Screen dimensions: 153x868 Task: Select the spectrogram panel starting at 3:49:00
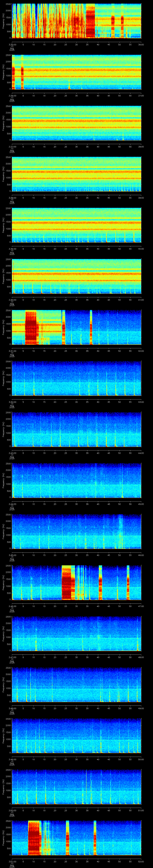(x=77, y=736)
